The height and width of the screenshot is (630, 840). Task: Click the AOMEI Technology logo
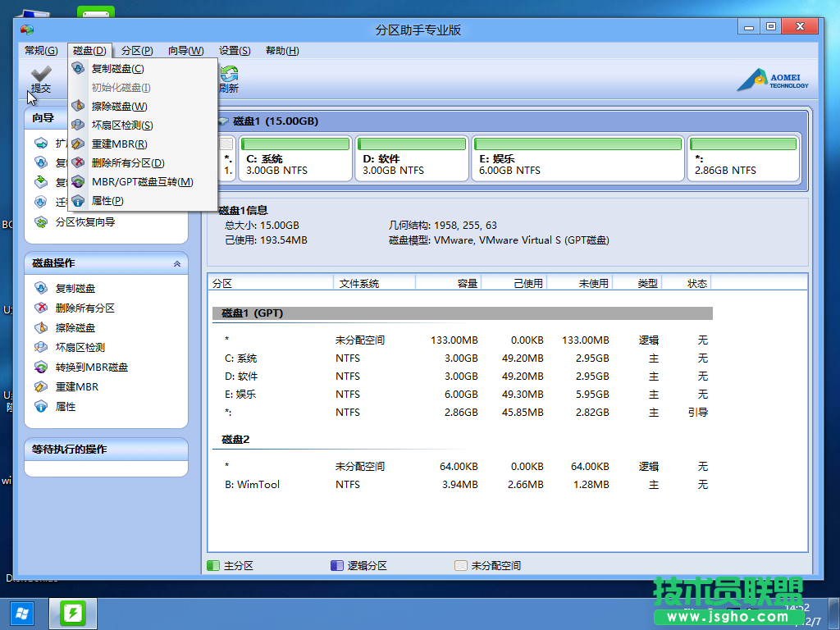774,80
